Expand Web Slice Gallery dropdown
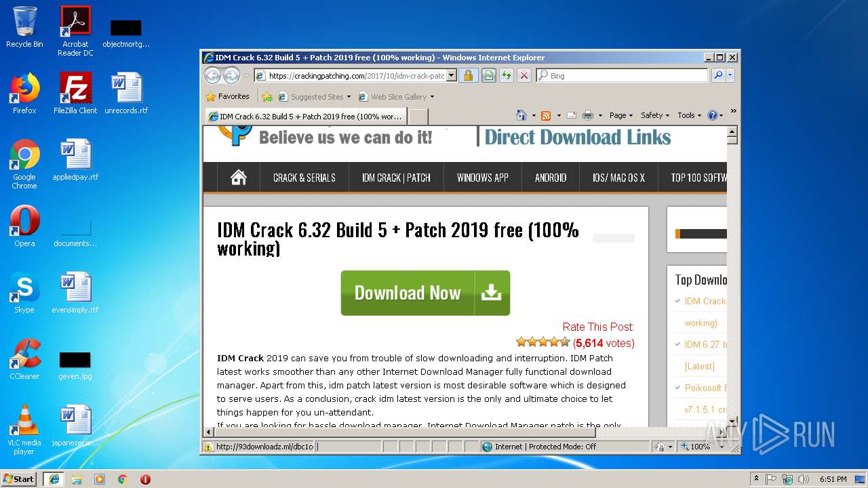The image size is (868, 488). click(432, 97)
